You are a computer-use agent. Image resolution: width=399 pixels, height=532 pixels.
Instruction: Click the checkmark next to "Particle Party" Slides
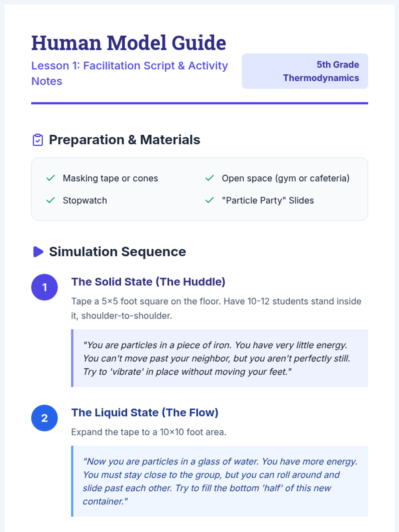209,200
